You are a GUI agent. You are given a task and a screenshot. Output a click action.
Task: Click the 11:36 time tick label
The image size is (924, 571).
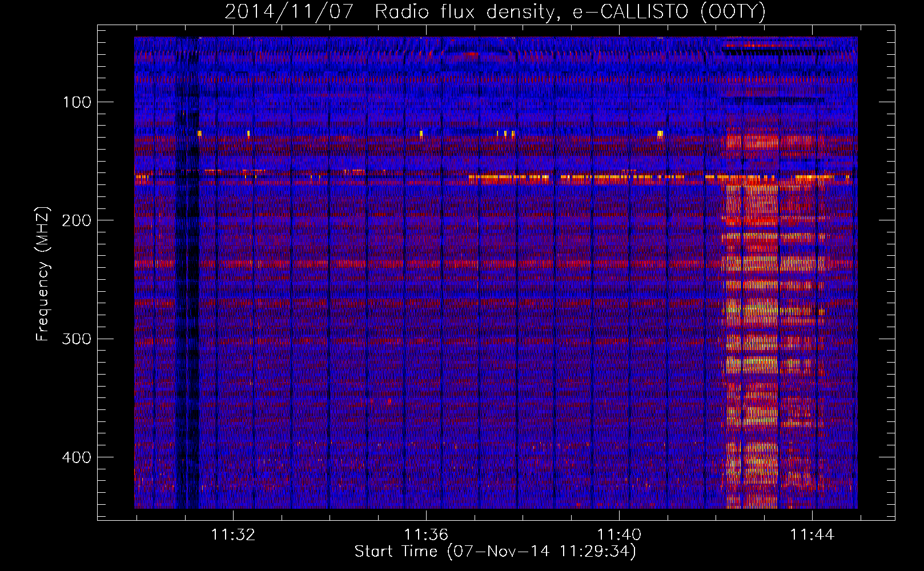tap(426, 535)
